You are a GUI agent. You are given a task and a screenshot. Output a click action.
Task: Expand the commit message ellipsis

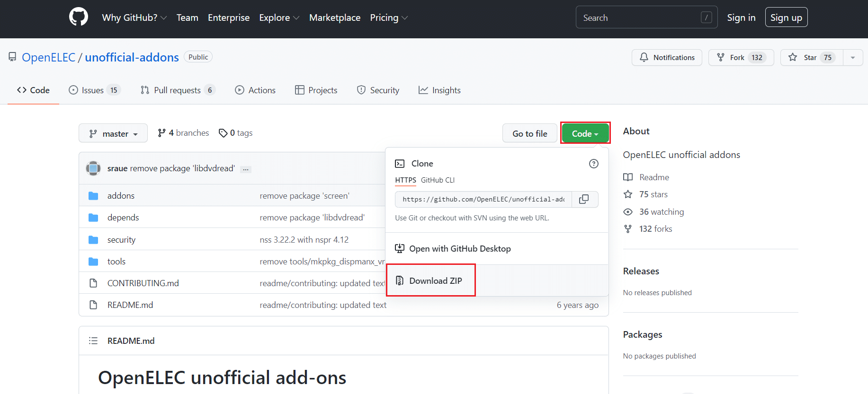[x=245, y=169]
